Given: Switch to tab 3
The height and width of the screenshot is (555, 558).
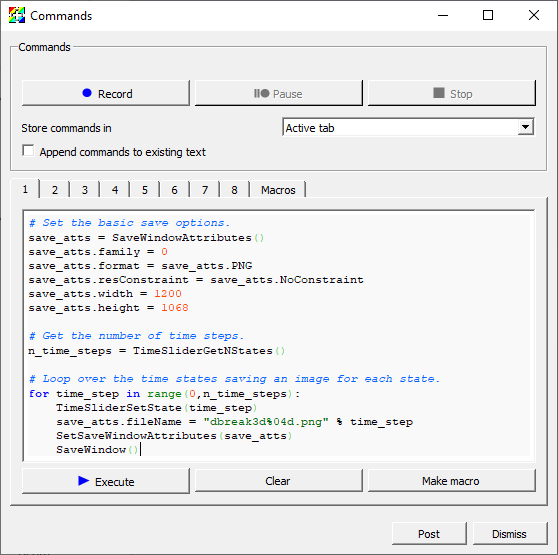Looking at the screenshot, I should 84,190.
